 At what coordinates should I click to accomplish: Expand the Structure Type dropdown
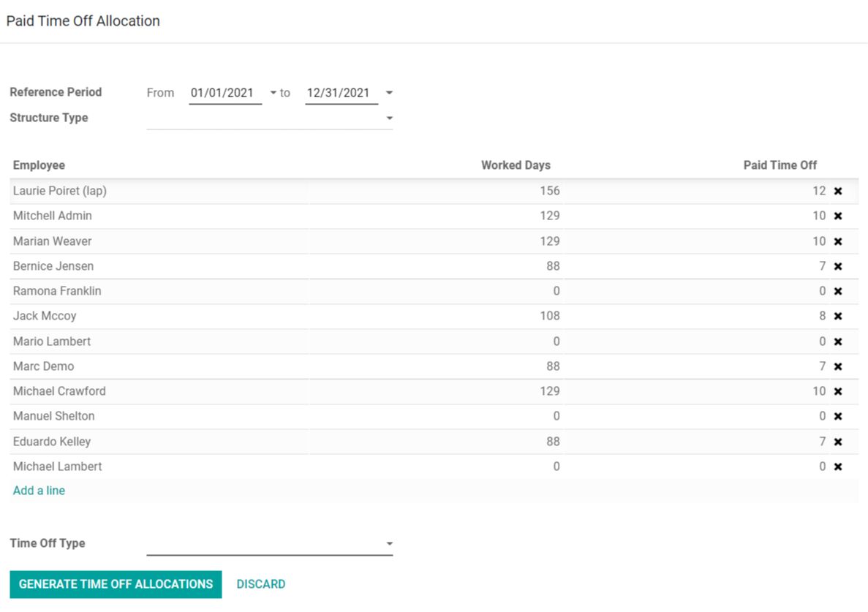click(x=389, y=118)
